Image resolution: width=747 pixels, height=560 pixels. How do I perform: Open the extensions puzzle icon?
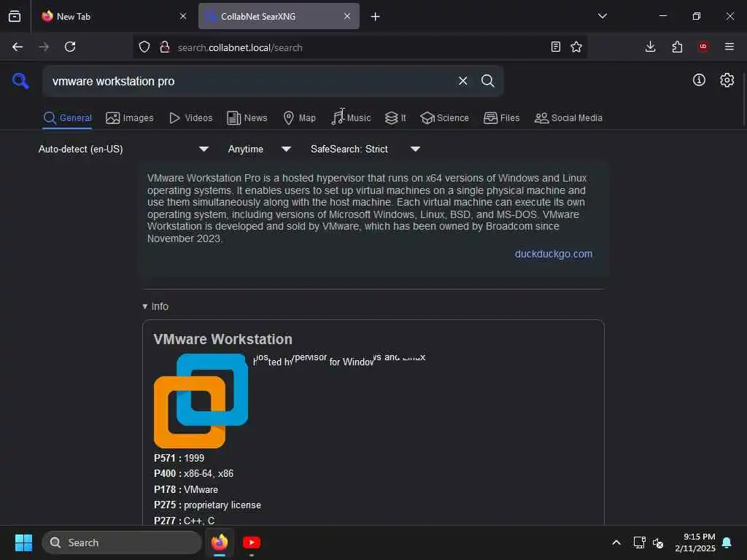[677, 47]
